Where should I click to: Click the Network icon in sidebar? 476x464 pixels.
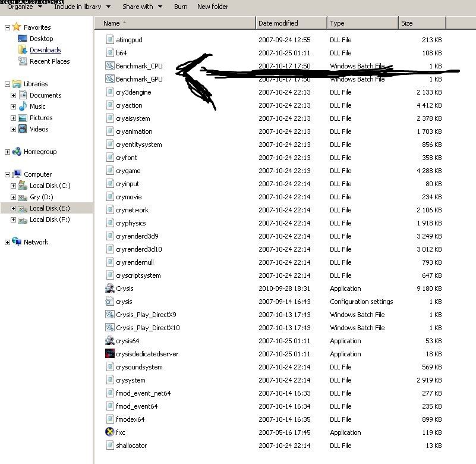pos(17,242)
